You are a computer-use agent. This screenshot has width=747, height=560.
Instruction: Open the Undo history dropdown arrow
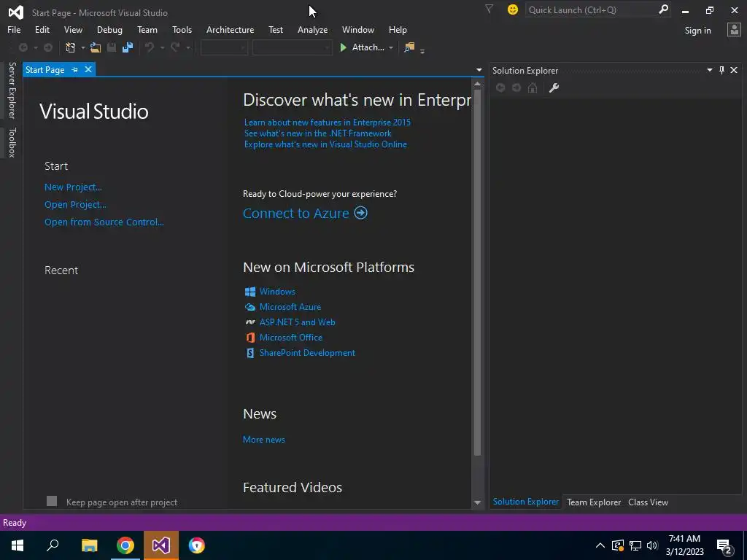pyautogui.click(x=162, y=47)
